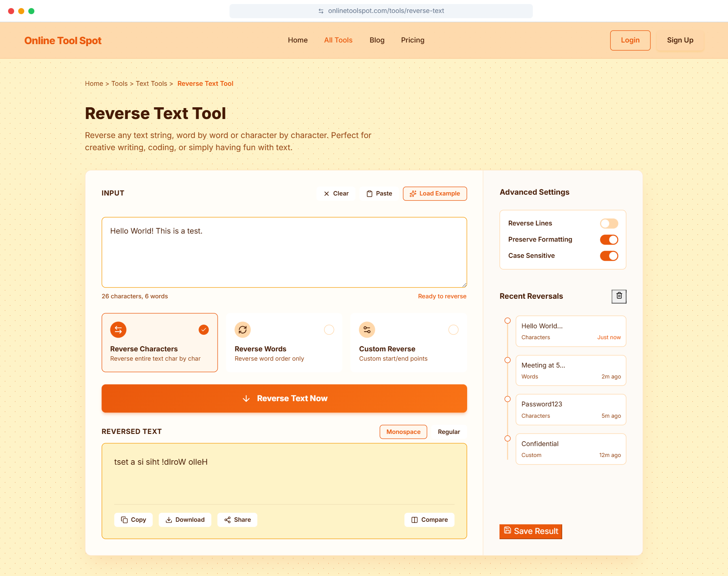Disable Preserve Formatting
This screenshot has width=728, height=576.
click(609, 239)
